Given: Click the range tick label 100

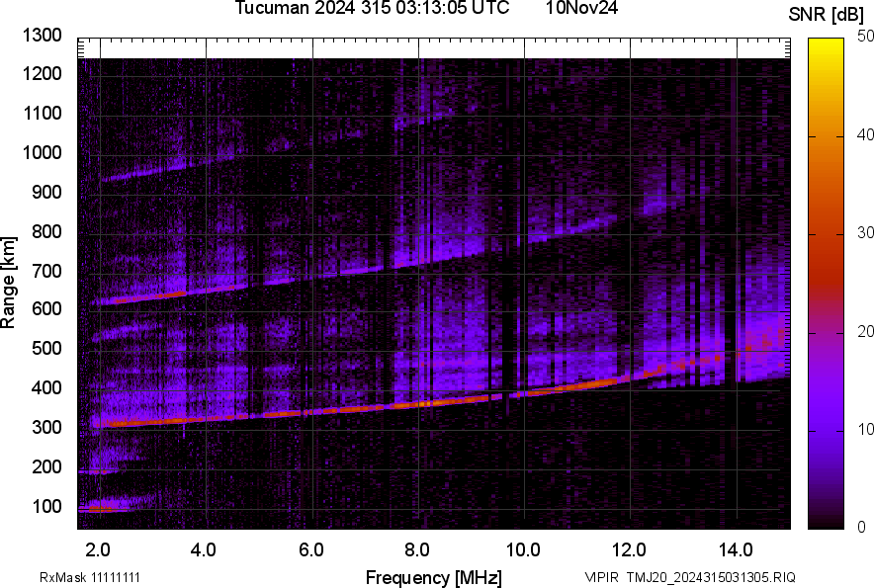Looking at the screenshot, I should click(x=46, y=506).
